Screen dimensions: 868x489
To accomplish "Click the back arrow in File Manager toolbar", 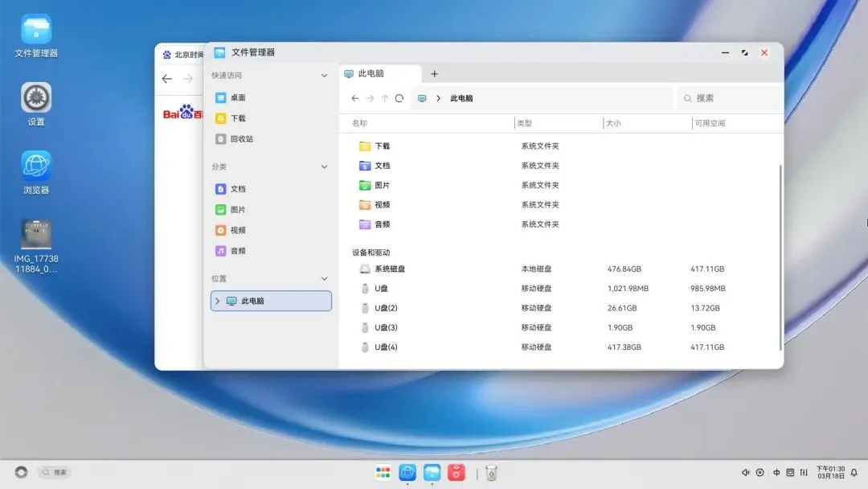I will pyautogui.click(x=355, y=98).
